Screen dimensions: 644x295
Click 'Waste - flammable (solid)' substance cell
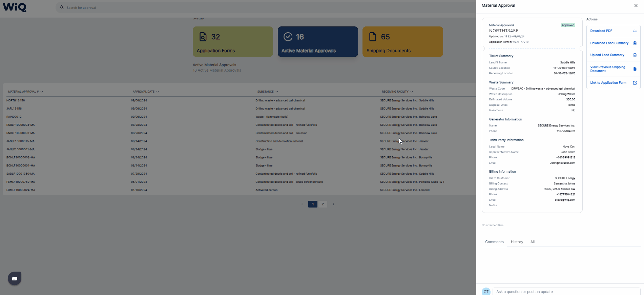pos(272,117)
